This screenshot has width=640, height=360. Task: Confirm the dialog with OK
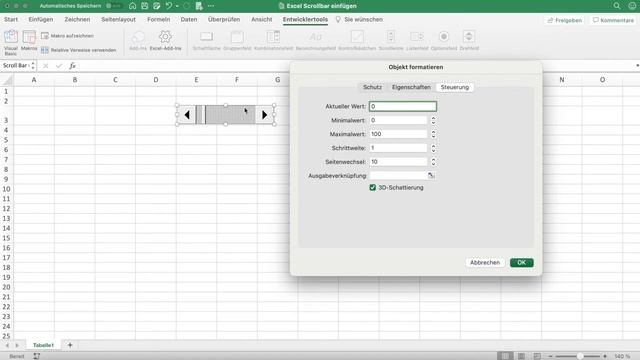pyautogui.click(x=522, y=262)
